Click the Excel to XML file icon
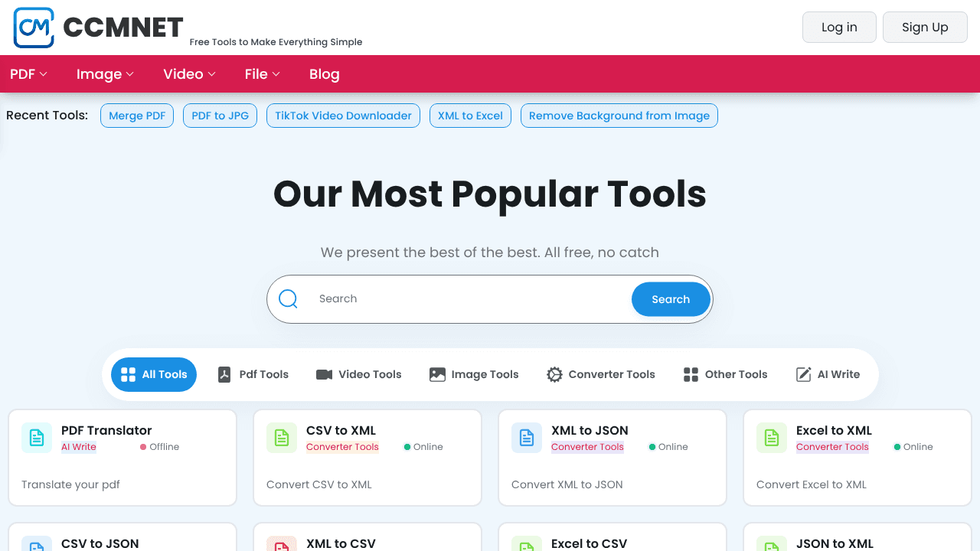This screenshot has width=980, height=551. click(x=772, y=438)
